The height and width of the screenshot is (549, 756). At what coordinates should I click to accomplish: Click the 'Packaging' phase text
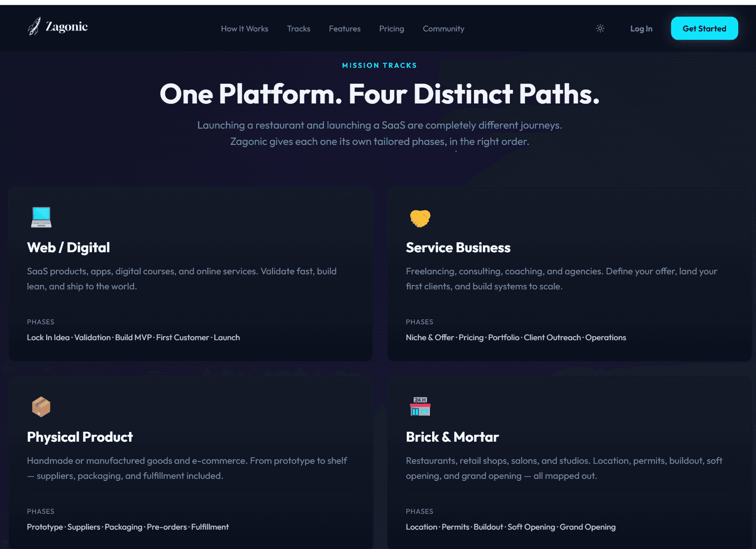[124, 527]
